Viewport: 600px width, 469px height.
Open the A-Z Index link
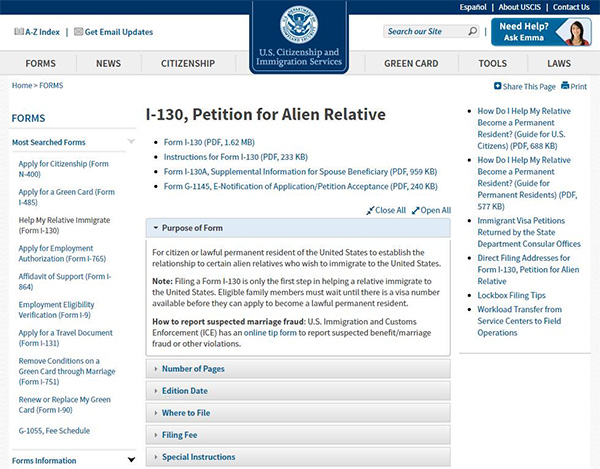pos(41,32)
